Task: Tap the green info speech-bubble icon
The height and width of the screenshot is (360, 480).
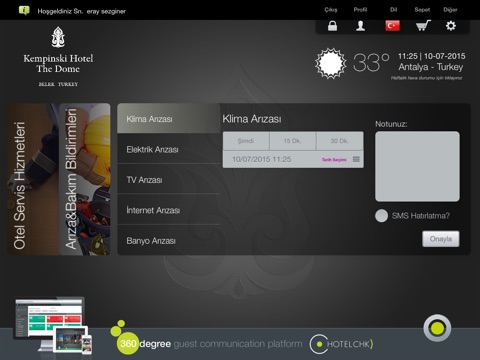Action: [24, 11]
